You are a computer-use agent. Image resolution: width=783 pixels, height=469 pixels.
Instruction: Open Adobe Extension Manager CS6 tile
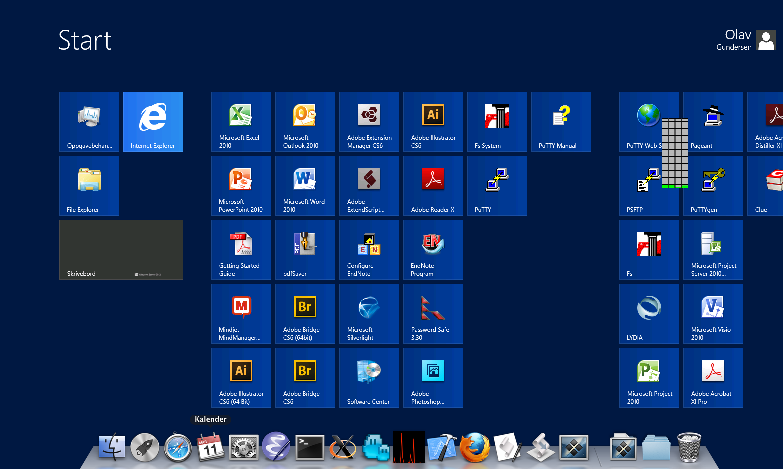point(369,121)
